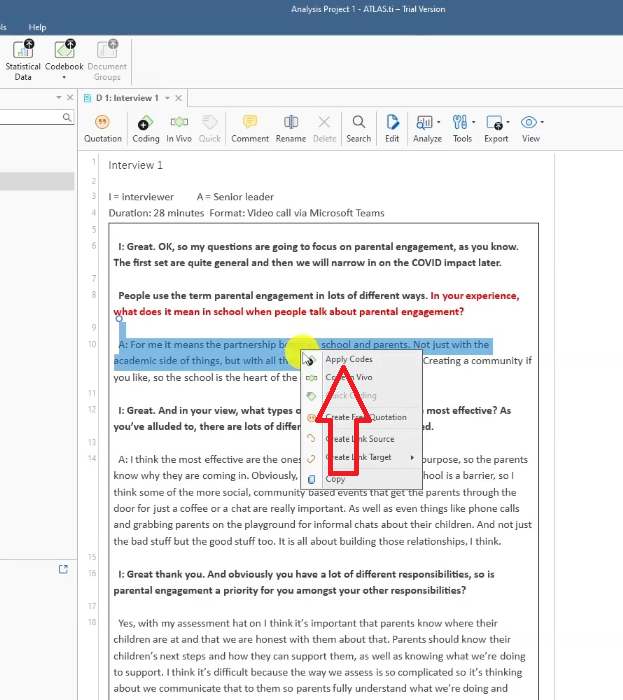Click the Quotation toolbar icon
Image resolution: width=623 pixels, height=700 pixels.
(103, 128)
